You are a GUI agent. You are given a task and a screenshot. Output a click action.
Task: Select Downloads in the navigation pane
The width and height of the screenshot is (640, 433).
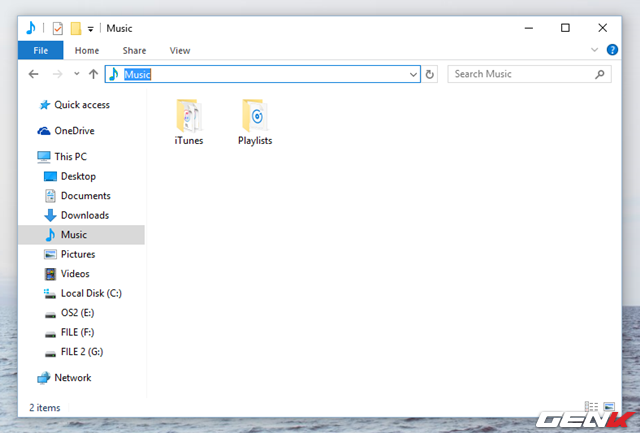(x=84, y=215)
